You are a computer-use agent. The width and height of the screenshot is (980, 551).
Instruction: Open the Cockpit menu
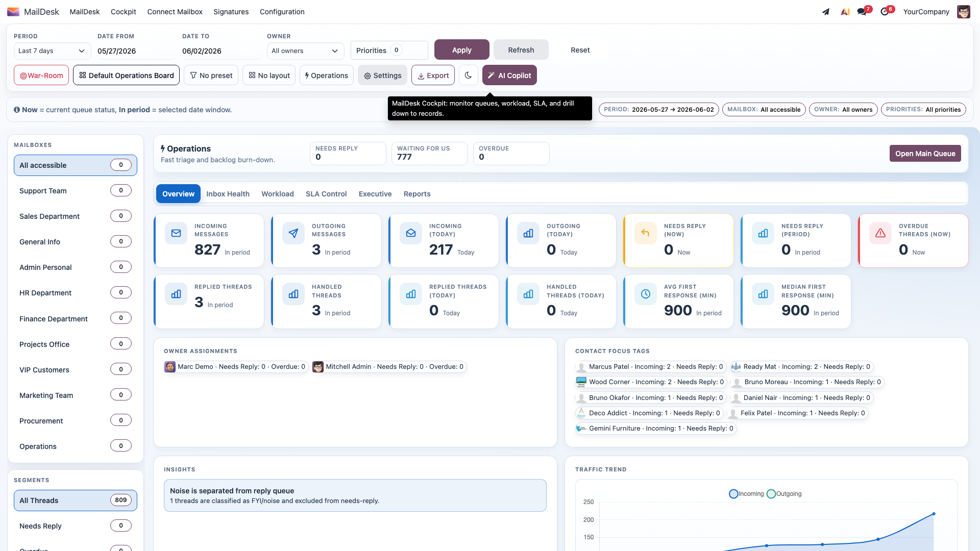click(124, 12)
